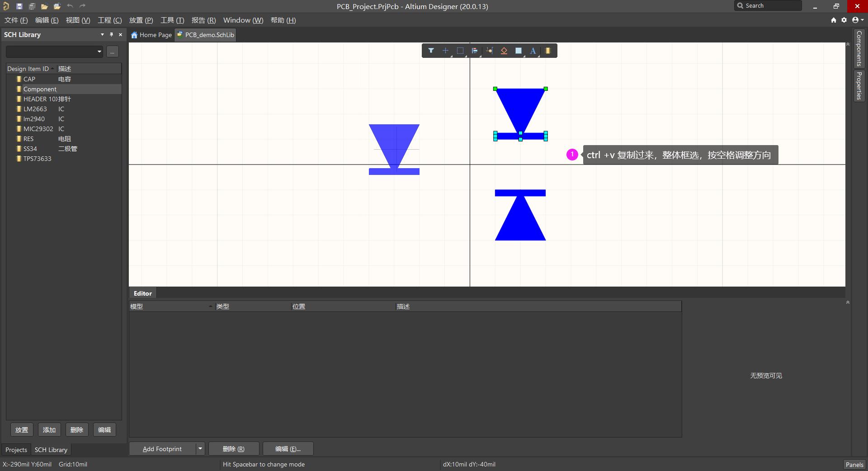Open the 帮助 (H) menu
The width and height of the screenshot is (868, 471).
click(x=283, y=20)
